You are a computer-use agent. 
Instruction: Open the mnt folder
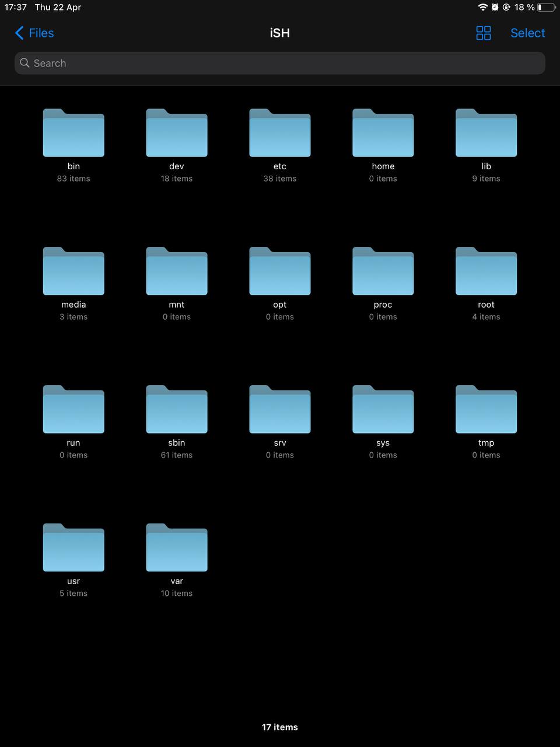[177, 271]
